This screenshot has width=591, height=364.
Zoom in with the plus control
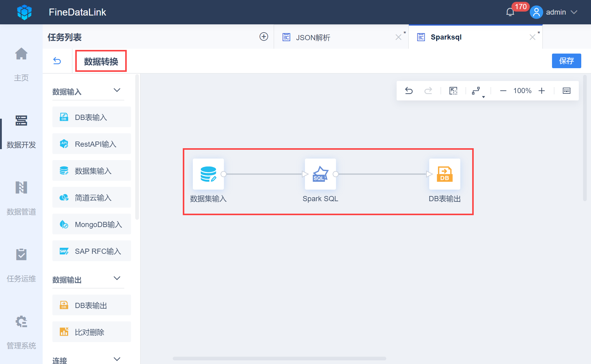point(542,91)
